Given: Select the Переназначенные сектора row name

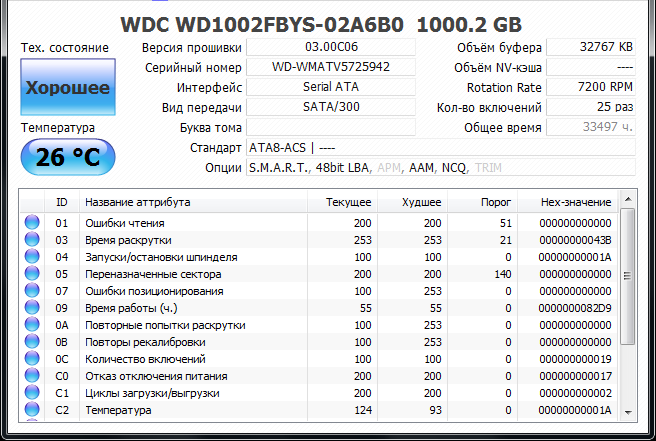Looking at the screenshot, I should click(x=153, y=274).
